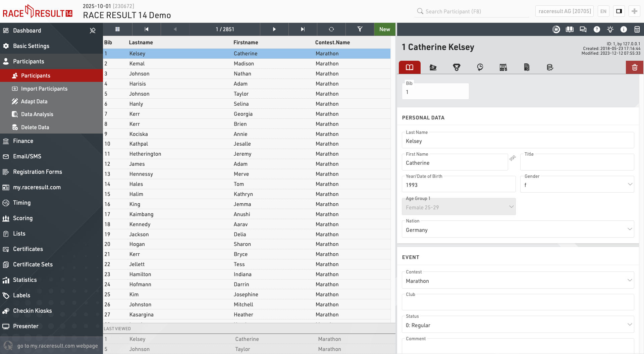Unpin the sidebar with the pin icon

[x=93, y=31]
